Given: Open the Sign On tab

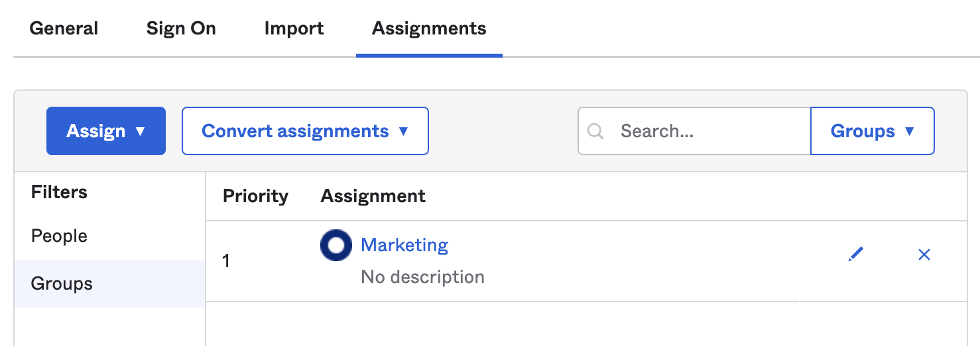Looking at the screenshot, I should point(181,29).
